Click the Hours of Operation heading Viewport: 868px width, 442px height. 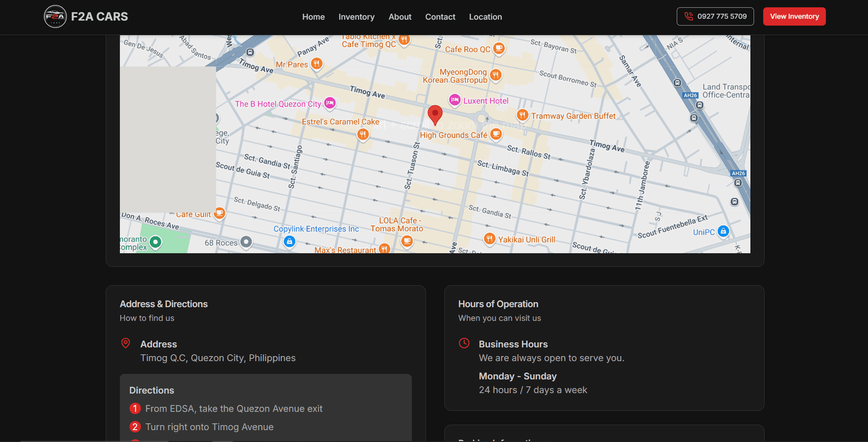pyautogui.click(x=498, y=304)
